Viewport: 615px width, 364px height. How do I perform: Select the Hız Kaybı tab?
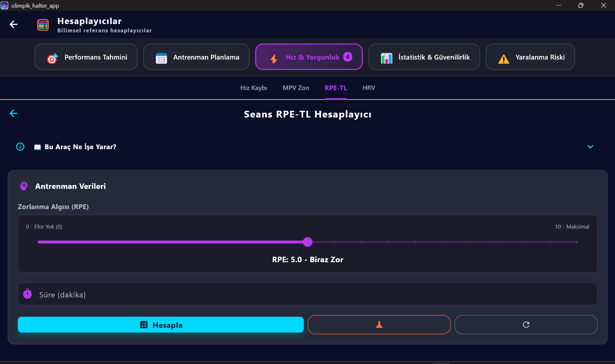pyautogui.click(x=253, y=88)
